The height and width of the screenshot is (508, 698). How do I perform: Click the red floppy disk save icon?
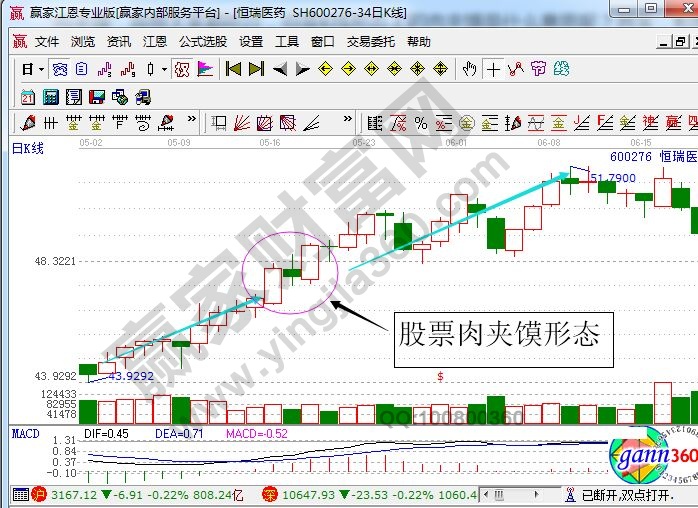coord(96,97)
